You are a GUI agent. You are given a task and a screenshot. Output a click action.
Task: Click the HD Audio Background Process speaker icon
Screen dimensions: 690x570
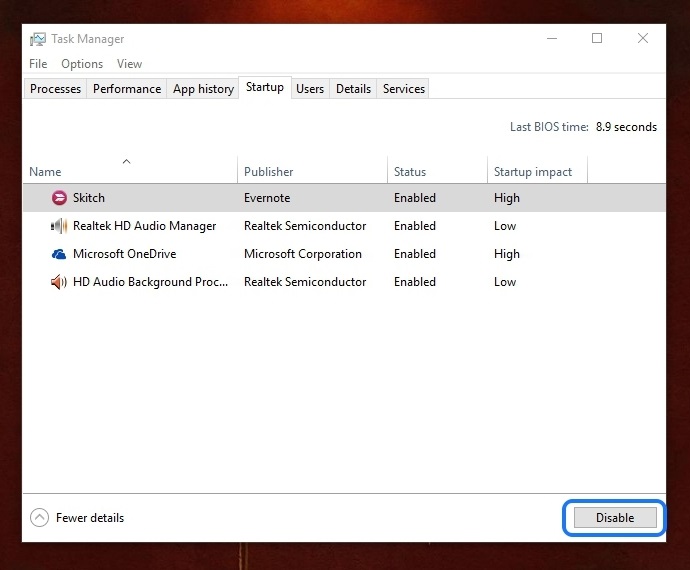click(59, 282)
